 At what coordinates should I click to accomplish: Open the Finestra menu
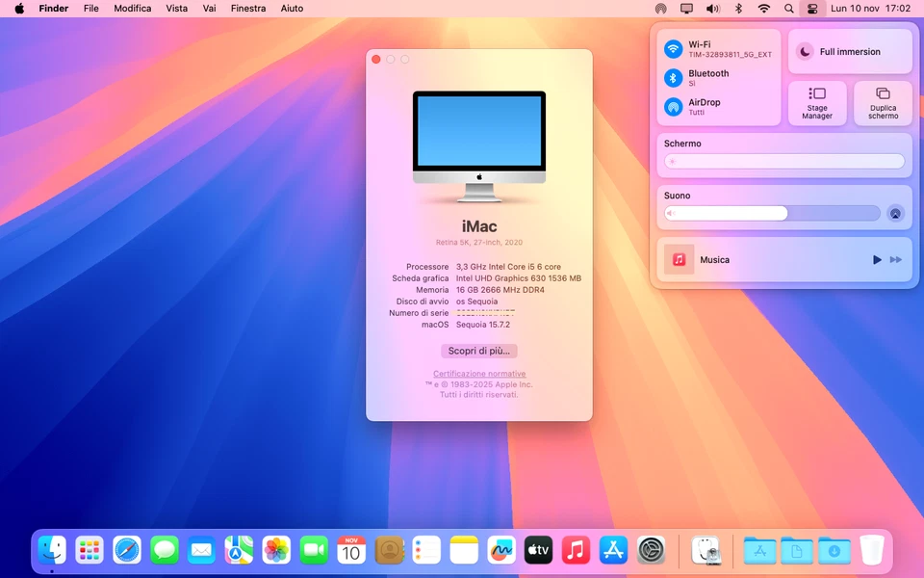pos(248,9)
